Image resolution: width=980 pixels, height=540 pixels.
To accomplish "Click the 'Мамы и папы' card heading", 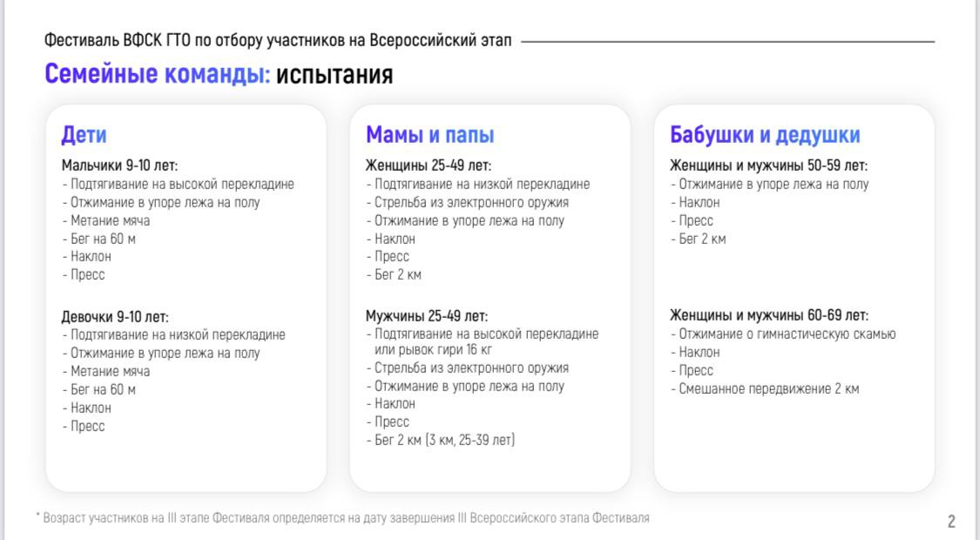I will (x=429, y=135).
